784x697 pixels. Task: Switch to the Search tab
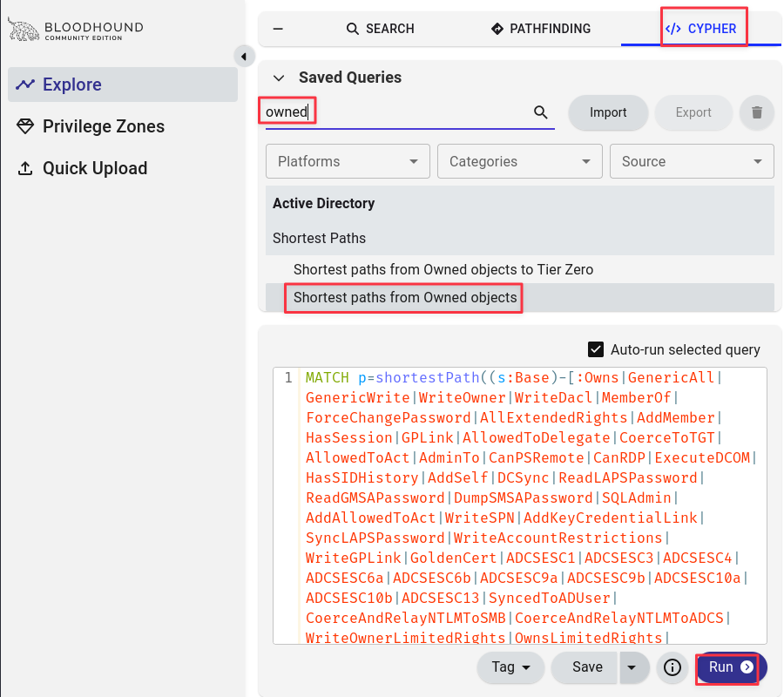point(380,29)
